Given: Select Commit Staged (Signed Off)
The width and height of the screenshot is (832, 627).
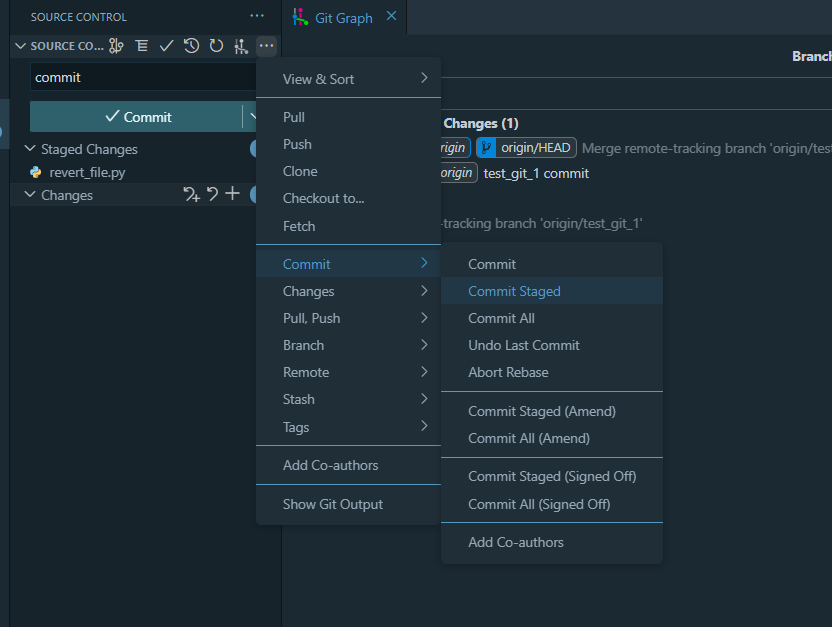Looking at the screenshot, I should point(552,476).
